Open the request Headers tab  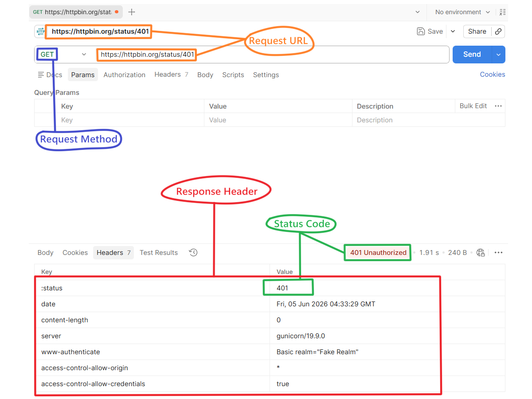pyautogui.click(x=171, y=74)
